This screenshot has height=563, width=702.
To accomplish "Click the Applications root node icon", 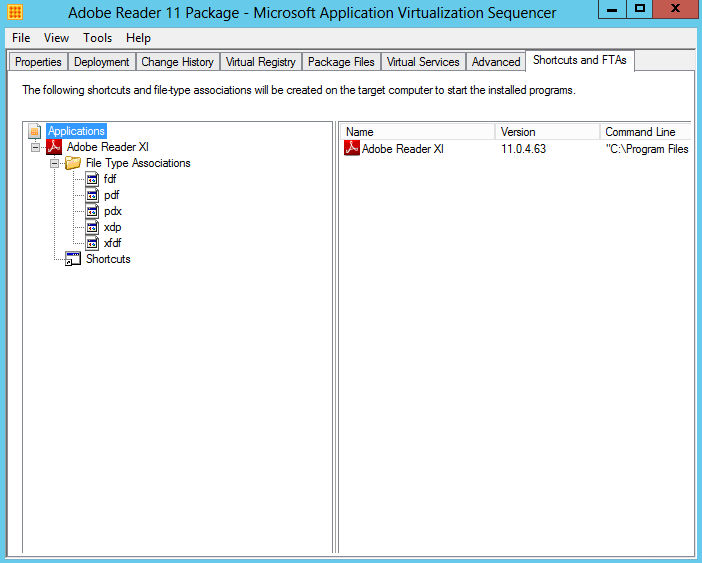I will tap(35, 131).
